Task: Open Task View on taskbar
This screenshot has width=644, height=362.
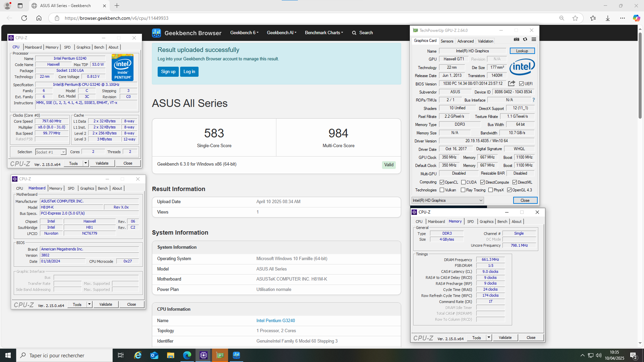Action: (x=121, y=355)
